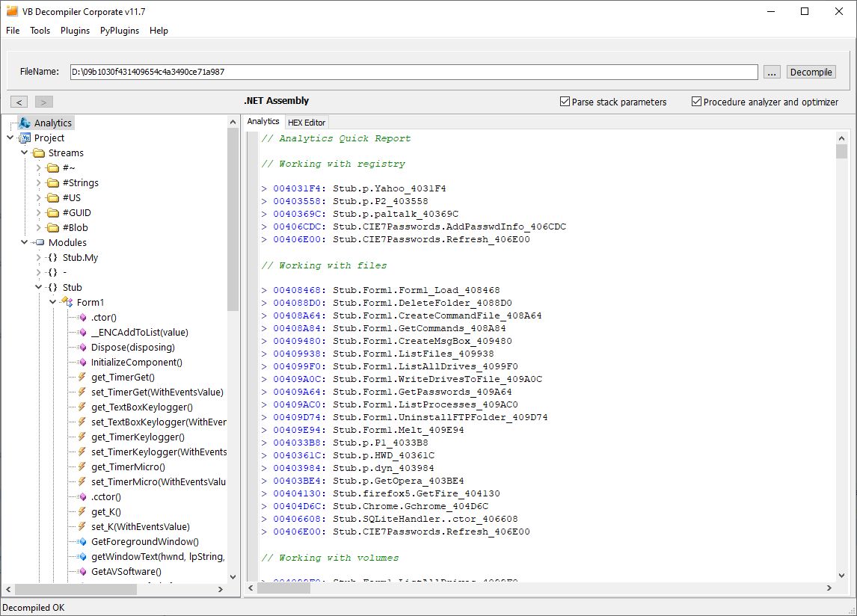Click the Stub.My namespace braces icon
The height and width of the screenshot is (616, 857).
tap(53, 257)
